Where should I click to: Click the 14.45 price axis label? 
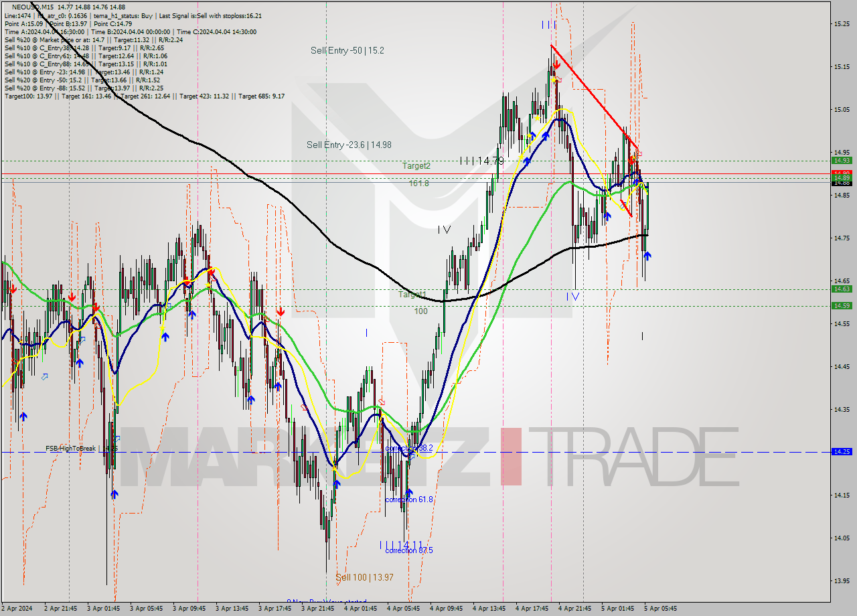tap(842, 366)
